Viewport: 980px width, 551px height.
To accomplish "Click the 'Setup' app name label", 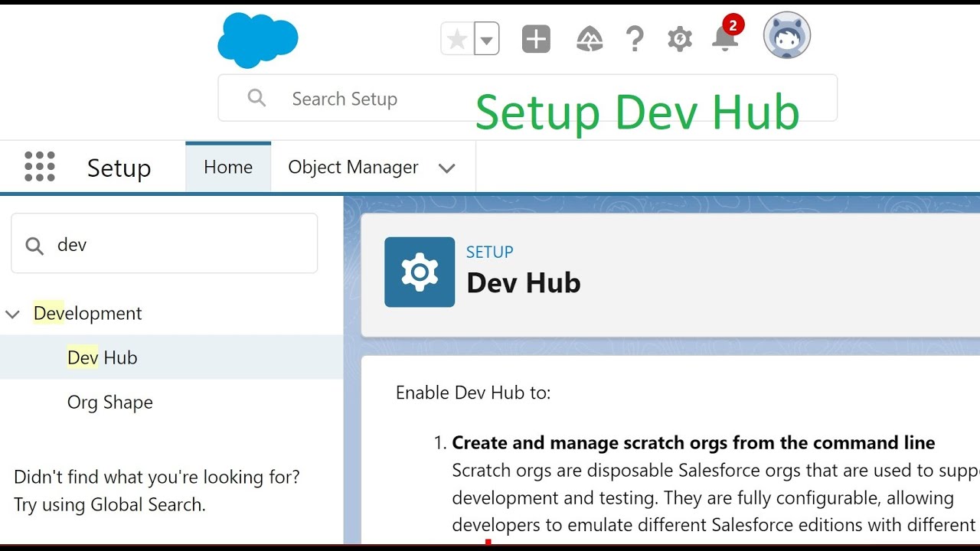I will tap(119, 168).
